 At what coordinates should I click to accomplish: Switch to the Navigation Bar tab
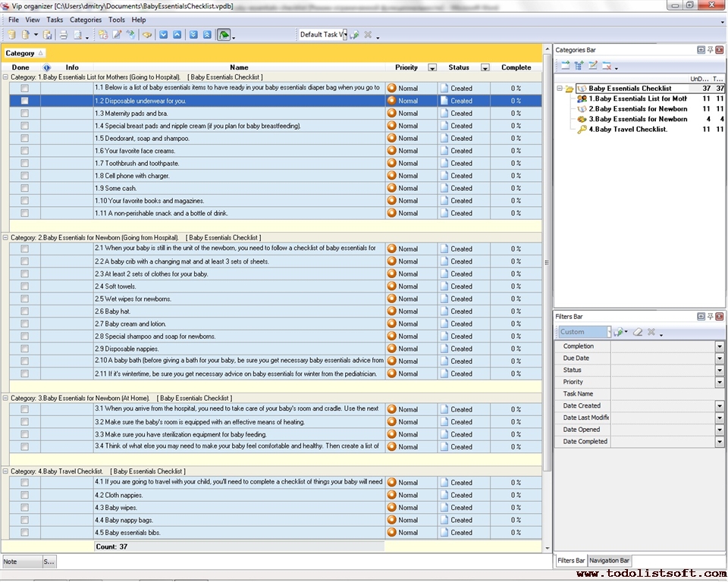(x=609, y=561)
